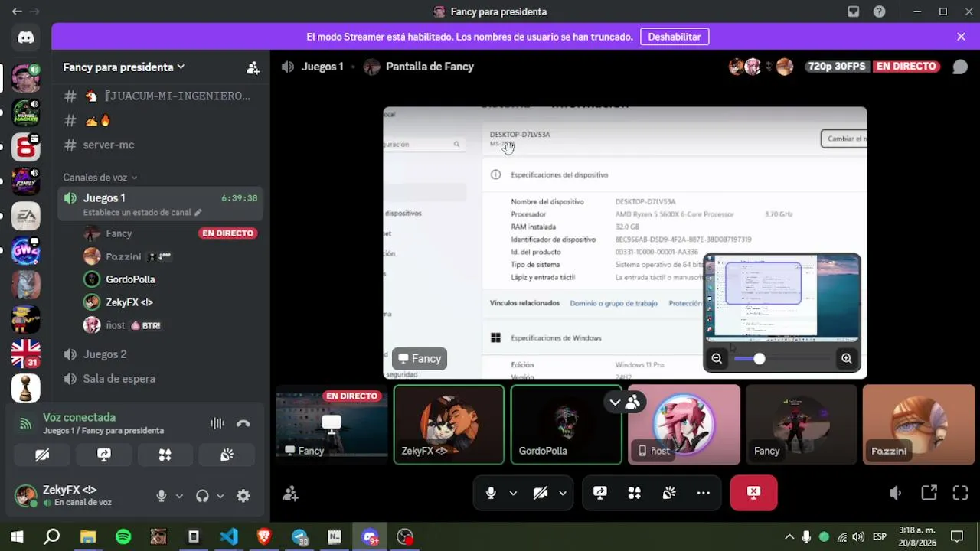The image size is (980, 551).
Task: Open the server-mc text channel
Action: point(161,145)
